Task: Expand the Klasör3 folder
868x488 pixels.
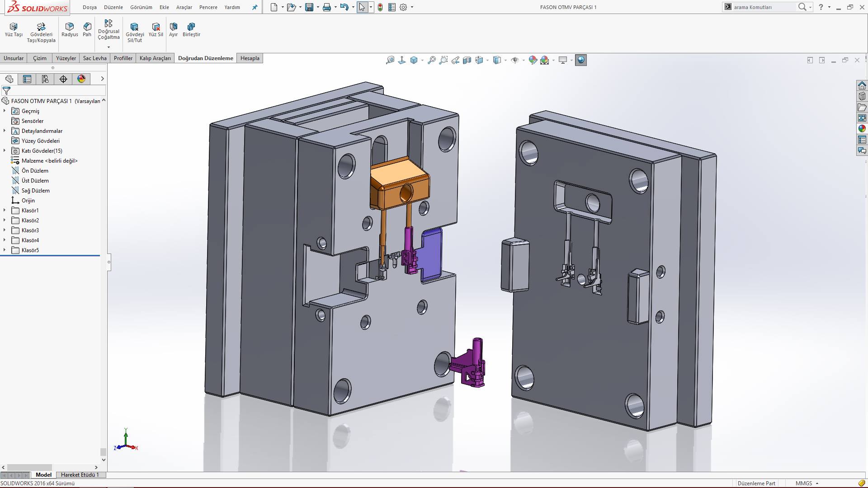Action: click(5, 230)
